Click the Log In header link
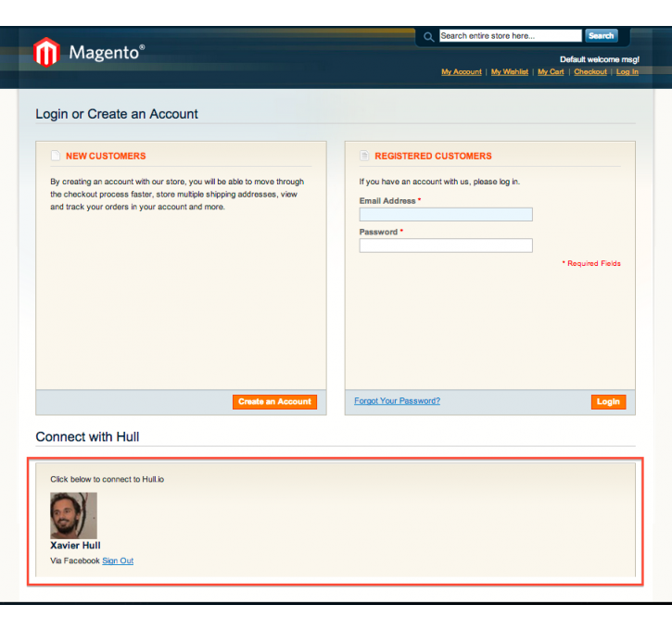This screenshot has height=630, width=672. (628, 72)
